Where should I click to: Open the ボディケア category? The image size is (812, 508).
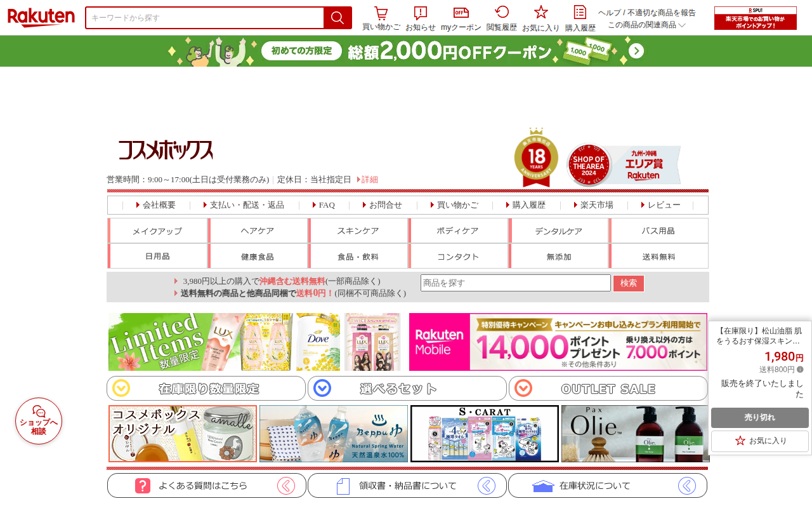coord(458,231)
